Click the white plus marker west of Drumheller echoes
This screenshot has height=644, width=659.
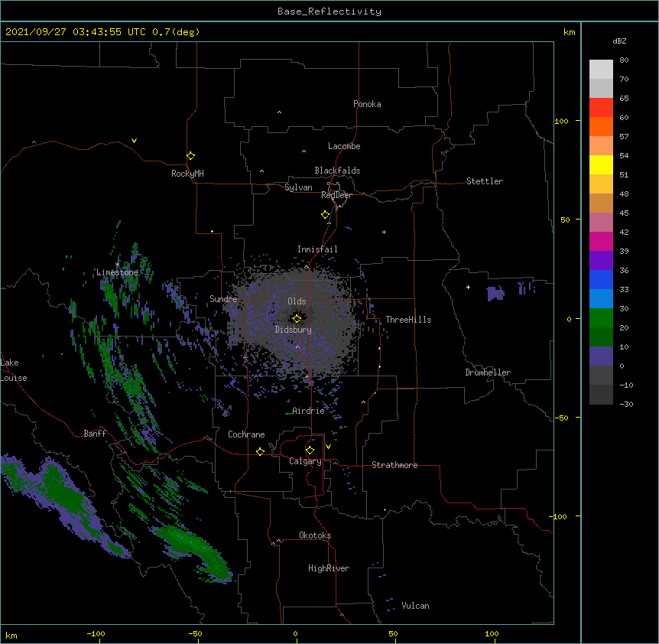click(468, 287)
